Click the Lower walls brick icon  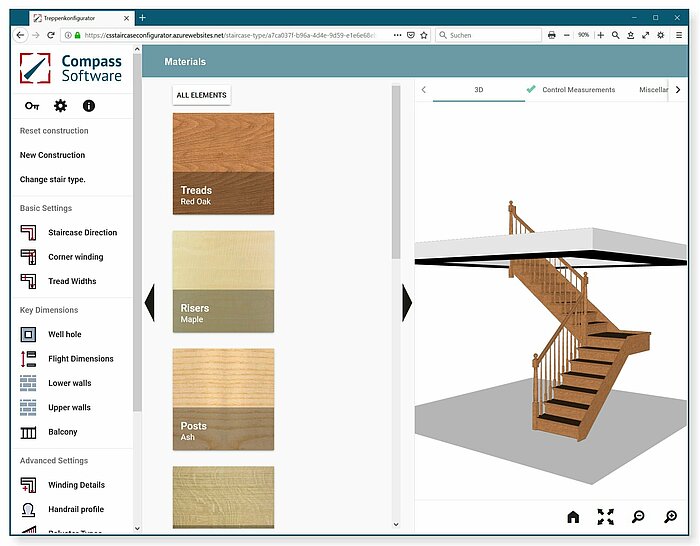tap(28, 383)
